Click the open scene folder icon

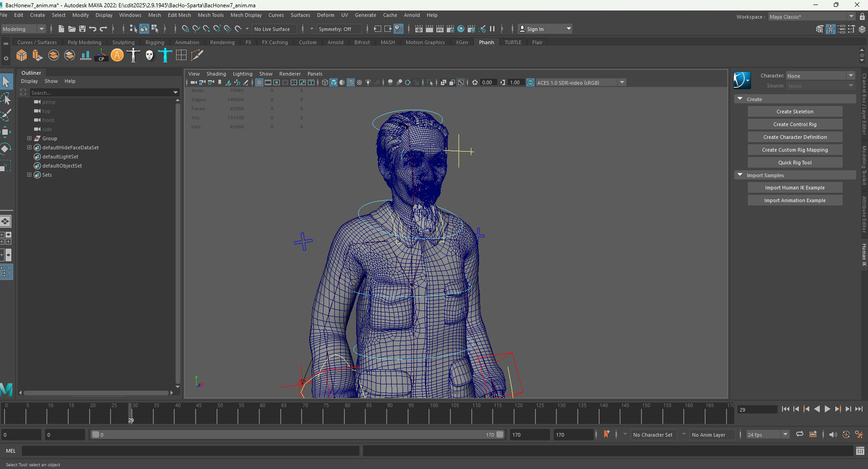[x=72, y=29]
